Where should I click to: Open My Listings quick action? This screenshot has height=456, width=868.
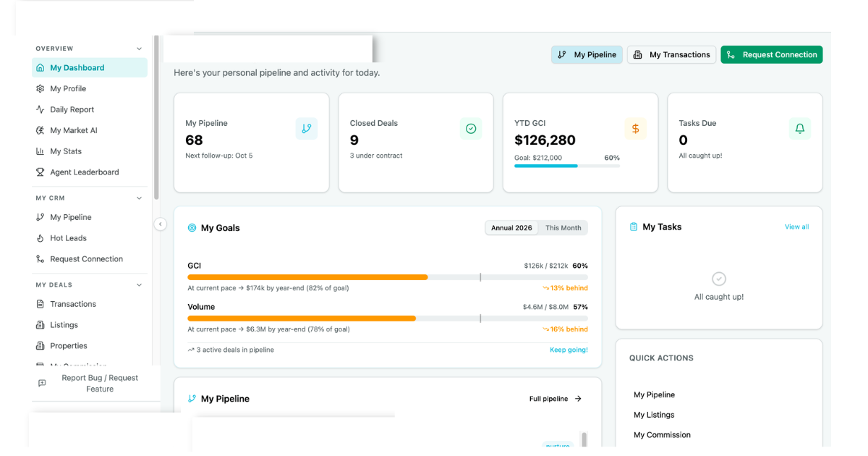(654, 415)
